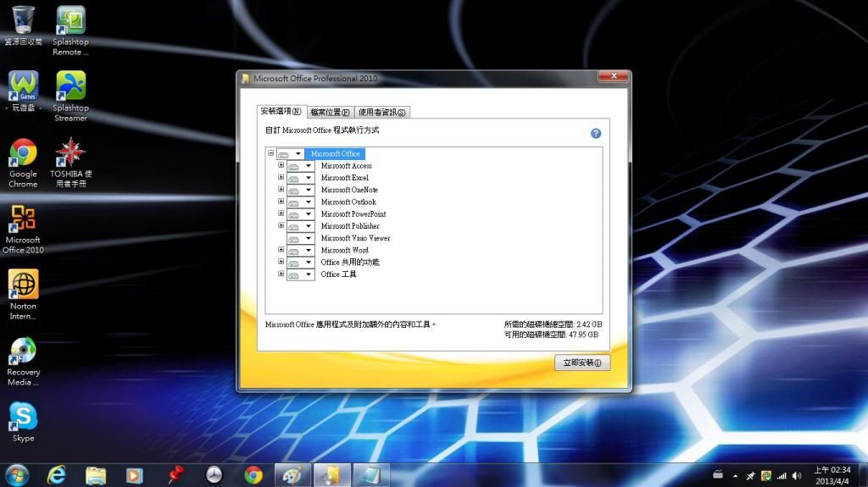This screenshot has height=487, width=868.
Task: Expand the Office 工具 tree node
Action: [281, 274]
